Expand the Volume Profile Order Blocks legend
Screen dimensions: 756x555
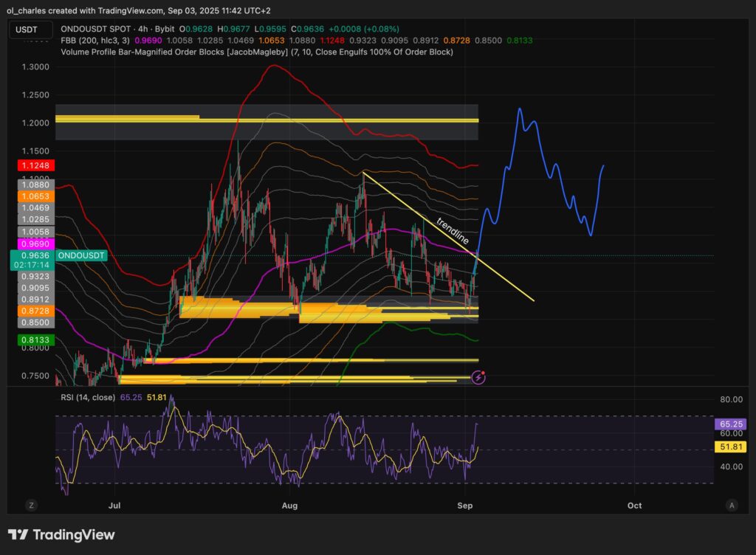185,52
